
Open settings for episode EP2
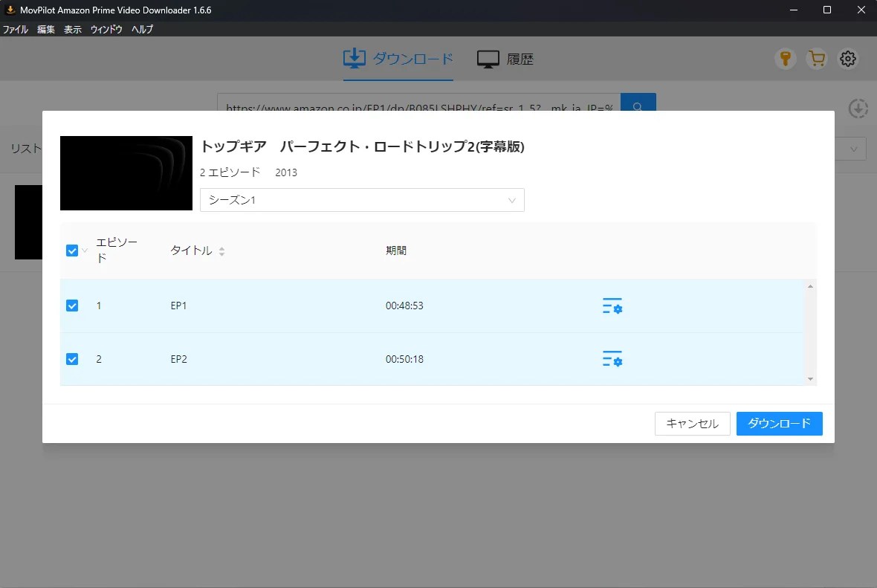pyautogui.click(x=612, y=359)
